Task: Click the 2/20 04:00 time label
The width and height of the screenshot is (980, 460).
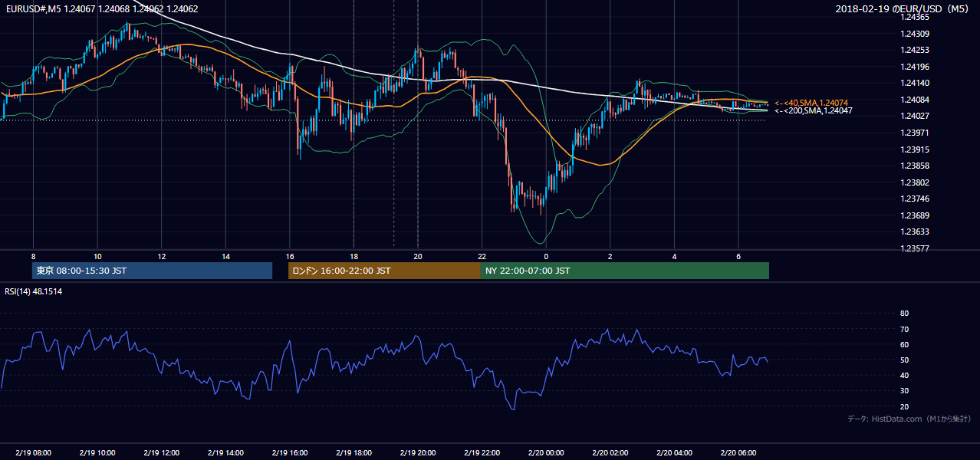Action: (674, 453)
